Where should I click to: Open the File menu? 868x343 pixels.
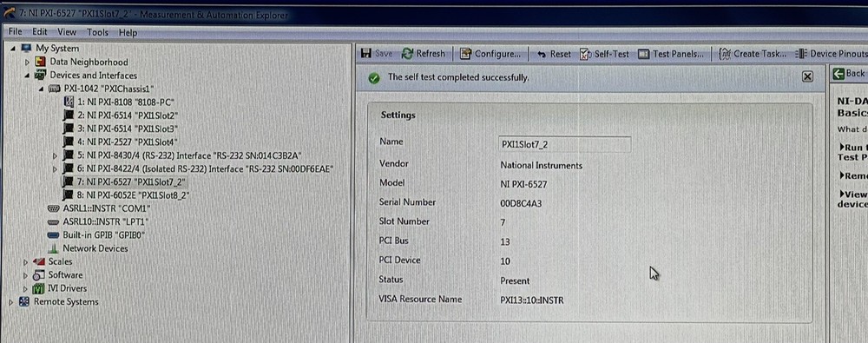(x=15, y=32)
